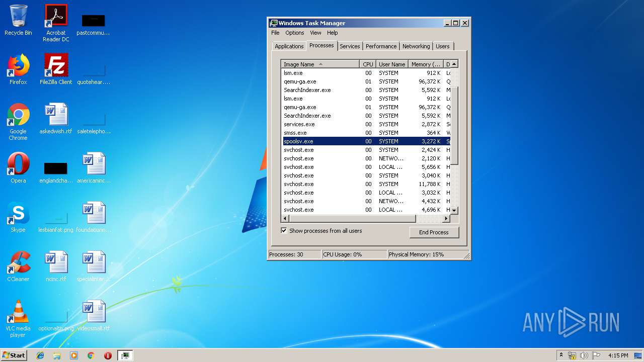644x362 pixels.
Task: Open the Start menu
Action: click(14, 355)
